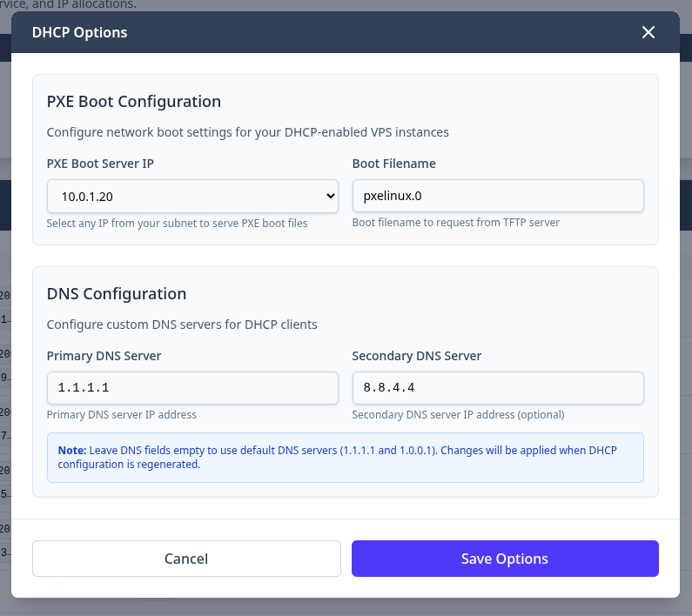Save the DHCP options

tap(504, 559)
